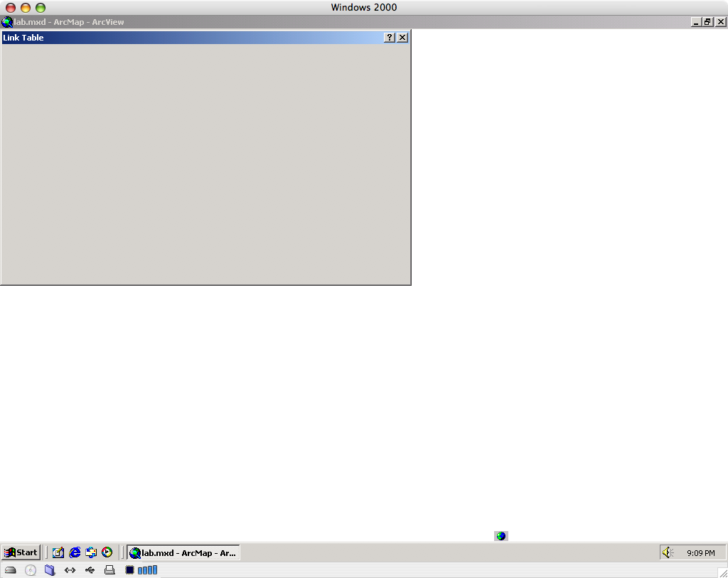Click the shared folders status icon

50,570
